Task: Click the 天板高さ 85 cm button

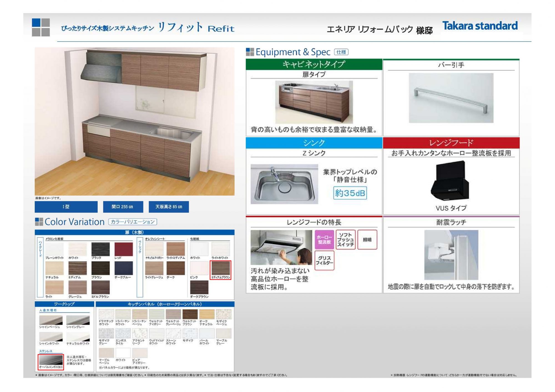Action: [169, 207]
